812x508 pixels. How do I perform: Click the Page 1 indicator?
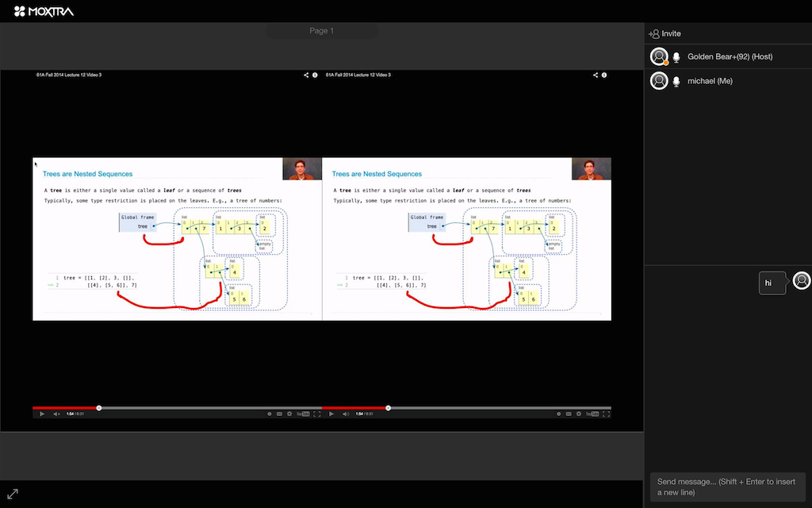click(x=322, y=31)
